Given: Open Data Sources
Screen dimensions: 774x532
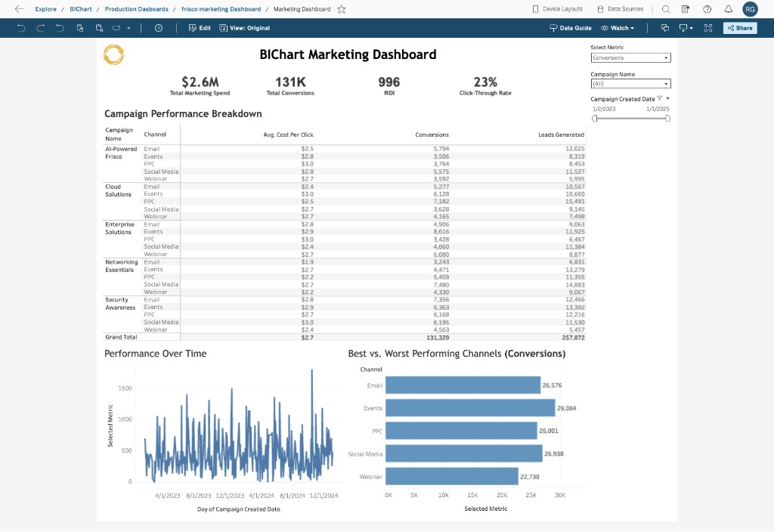Looking at the screenshot, I should click(621, 9).
